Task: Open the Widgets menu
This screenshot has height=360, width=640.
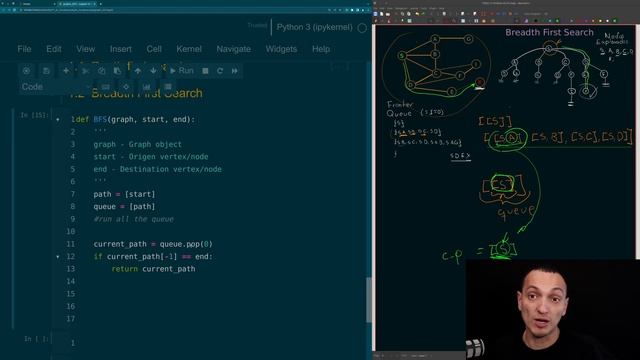Action: 281,49
